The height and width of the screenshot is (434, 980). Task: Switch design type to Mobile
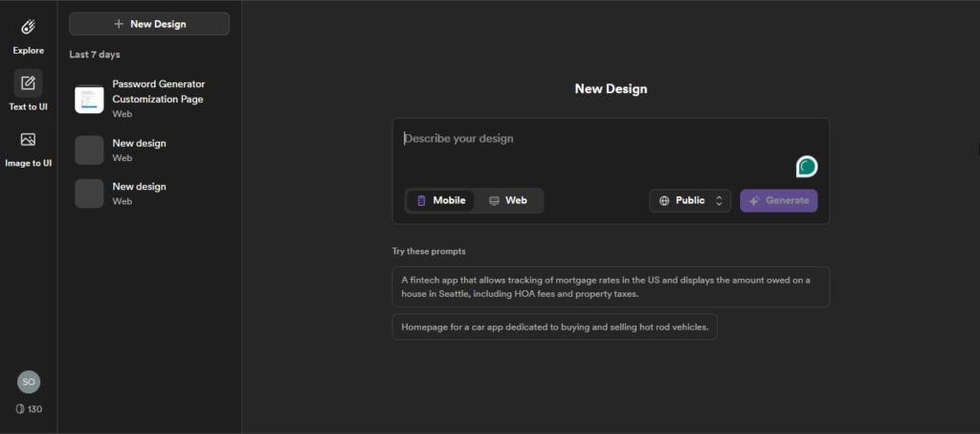[x=440, y=201]
